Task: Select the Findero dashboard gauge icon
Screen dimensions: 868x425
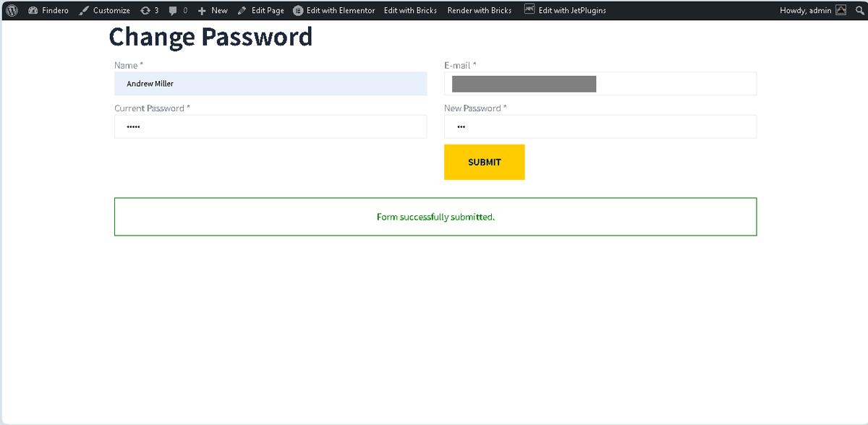Action: [33, 10]
